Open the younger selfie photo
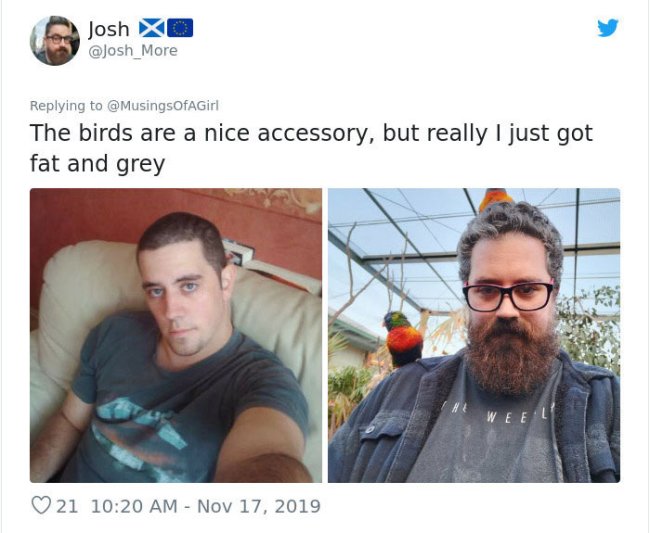The height and width of the screenshot is (533, 650). pos(176,335)
